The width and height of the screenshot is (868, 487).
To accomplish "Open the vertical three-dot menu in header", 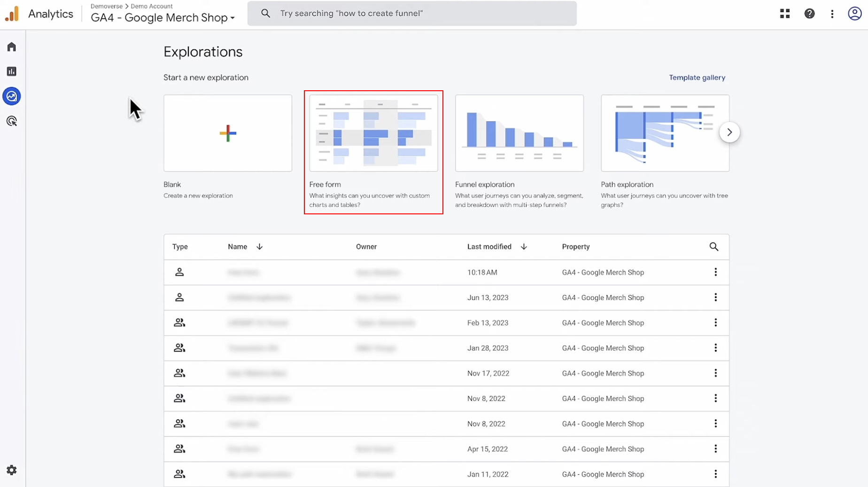I will [832, 14].
